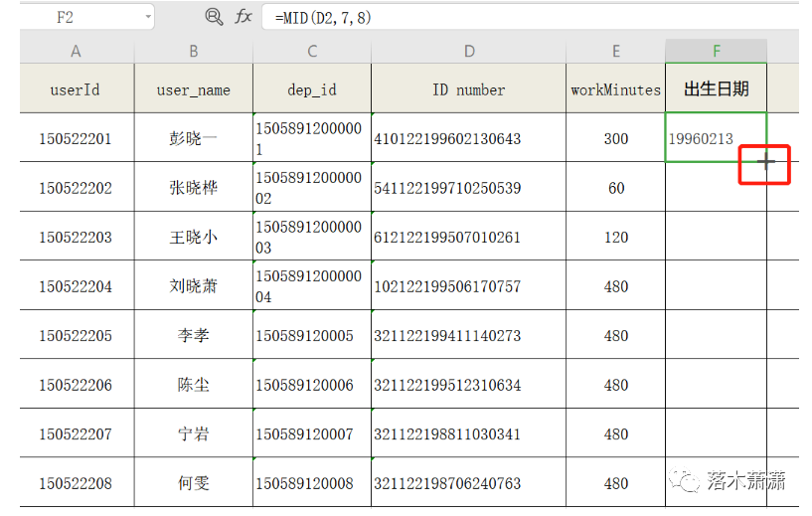Select ID number 321122199512310634
Image resolution: width=812 pixels, height=516 pixels.
(469, 384)
